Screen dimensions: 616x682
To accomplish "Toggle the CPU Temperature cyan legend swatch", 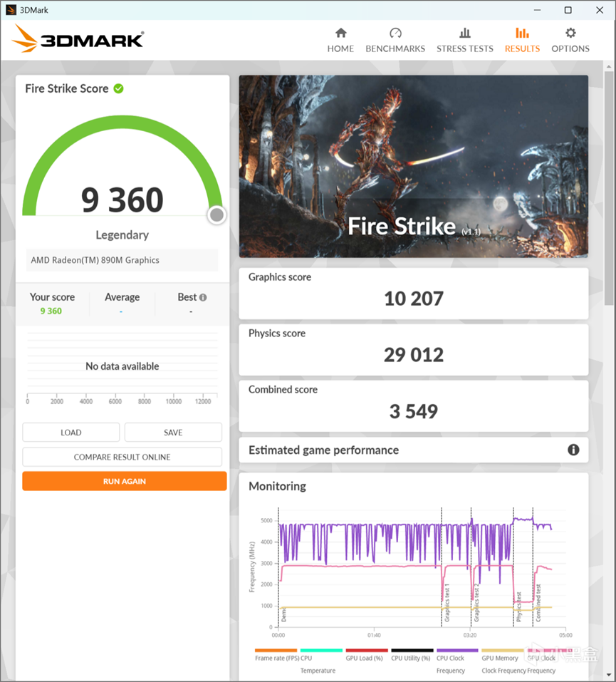I will [x=321, y=650].
